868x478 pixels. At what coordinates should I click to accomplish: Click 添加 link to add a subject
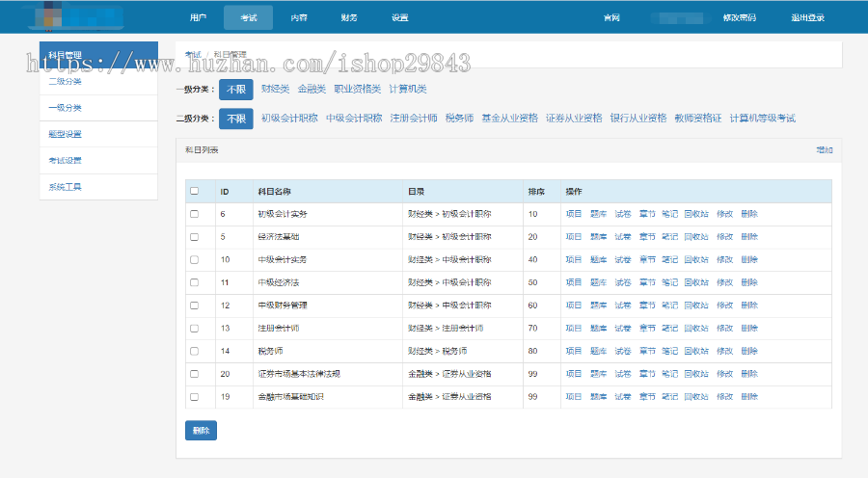click(824, 150)
